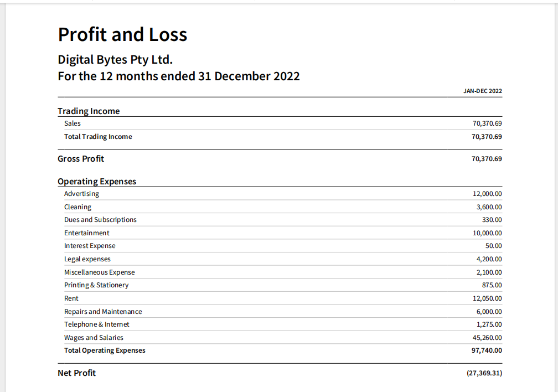Viewport: 558px width, 392px height.
Task: Click the Repairs and Maintenance label
Action: (103, 312)
